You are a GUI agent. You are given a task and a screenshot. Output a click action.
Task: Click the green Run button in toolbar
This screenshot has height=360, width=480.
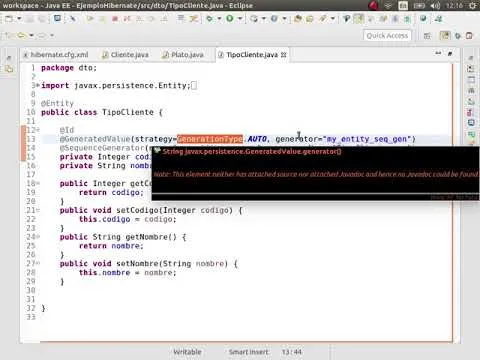click(230, 19)
